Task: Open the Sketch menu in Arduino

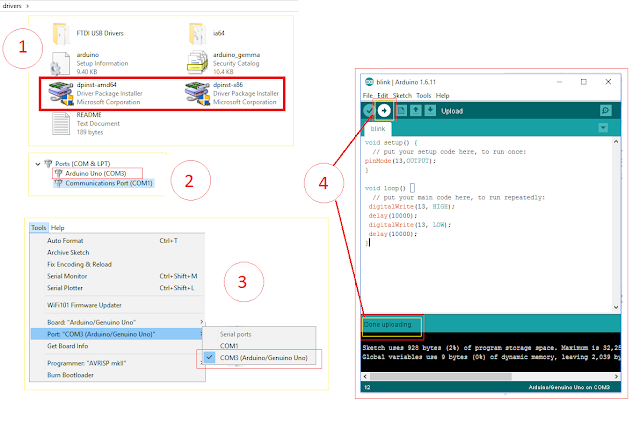Action: [x=402, y=95]
